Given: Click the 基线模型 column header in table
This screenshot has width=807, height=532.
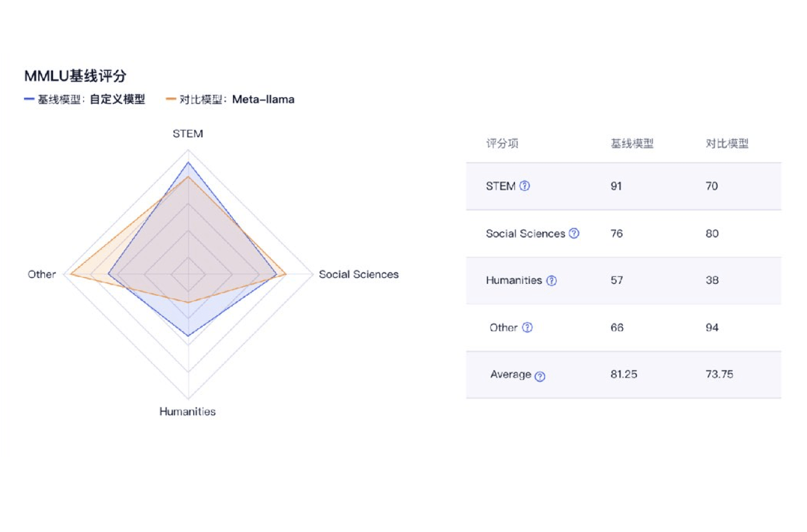Looking at the screenshot, I should pos(632,143).
